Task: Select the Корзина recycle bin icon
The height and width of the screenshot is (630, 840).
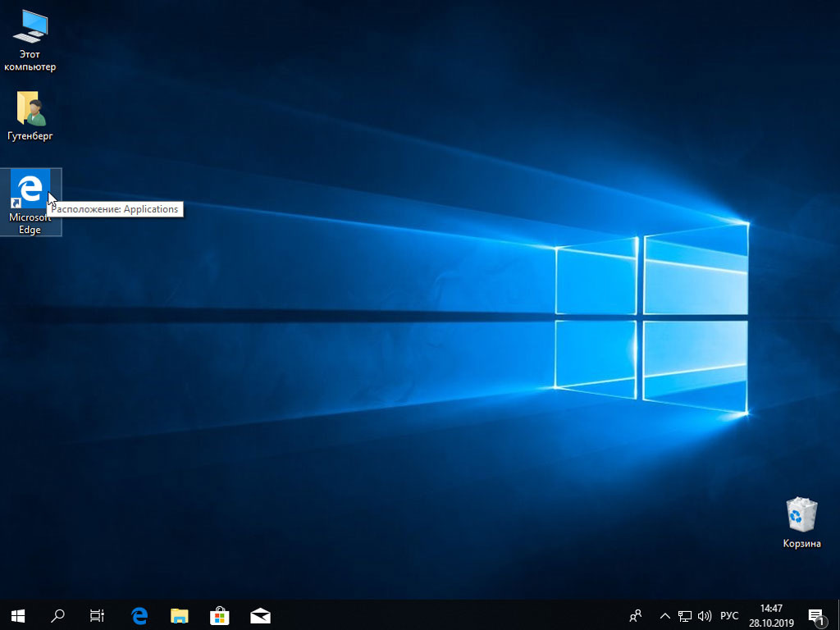Action: click(801, 523)
